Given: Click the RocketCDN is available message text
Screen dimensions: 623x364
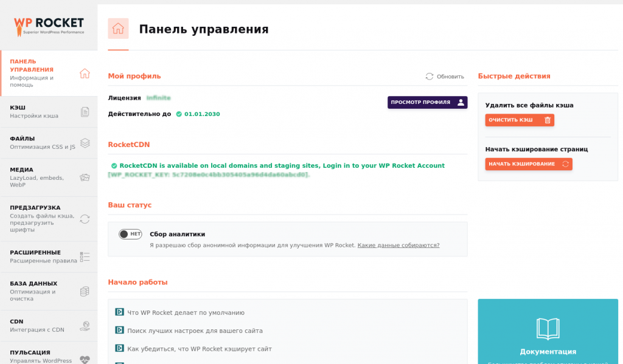Looking at the screenshot, I should (282, 165).
